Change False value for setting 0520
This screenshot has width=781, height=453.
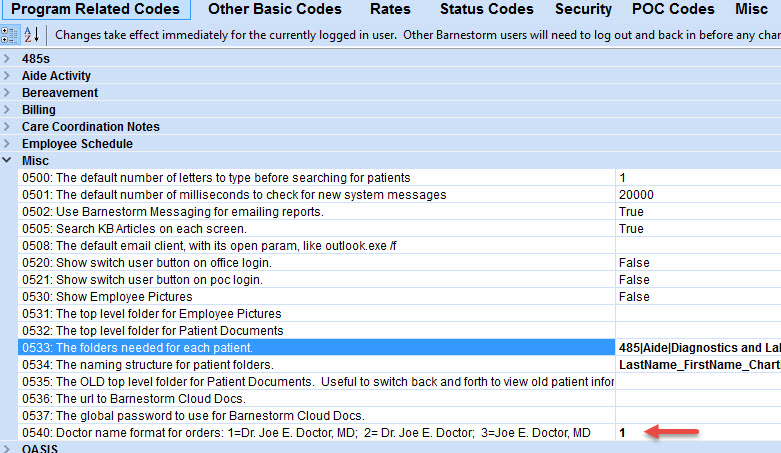698,262
